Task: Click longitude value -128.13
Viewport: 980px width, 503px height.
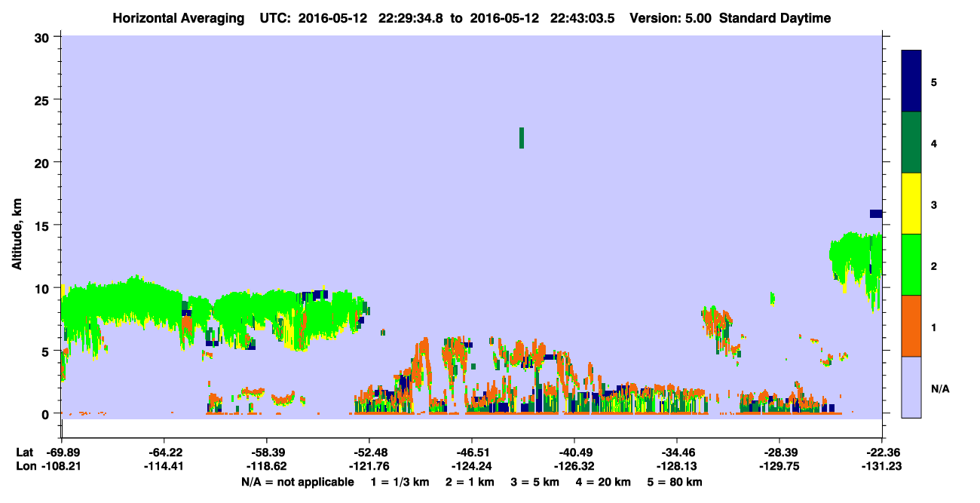Action: click(676, 467)
